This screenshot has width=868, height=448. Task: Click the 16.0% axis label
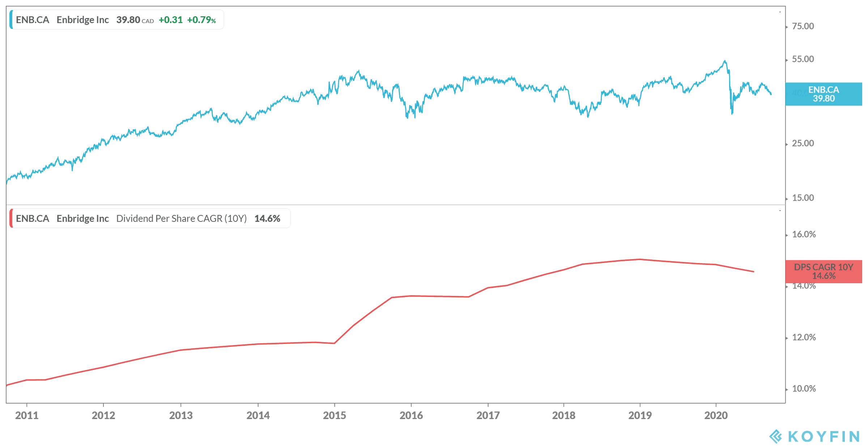point(804,234)
